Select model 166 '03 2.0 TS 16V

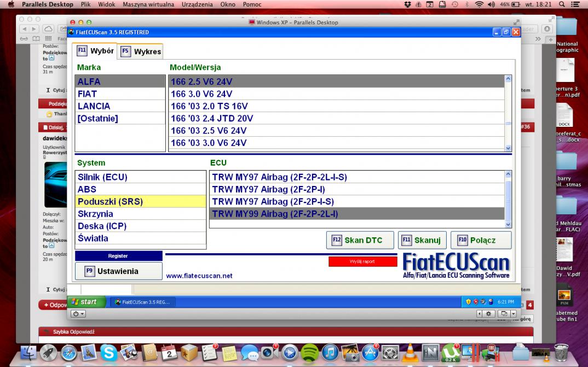336,106
